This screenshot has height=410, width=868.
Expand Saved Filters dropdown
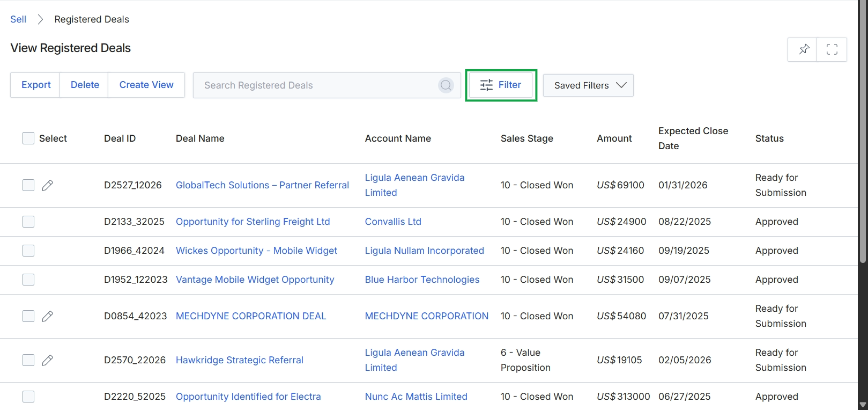tap(588, 85)
